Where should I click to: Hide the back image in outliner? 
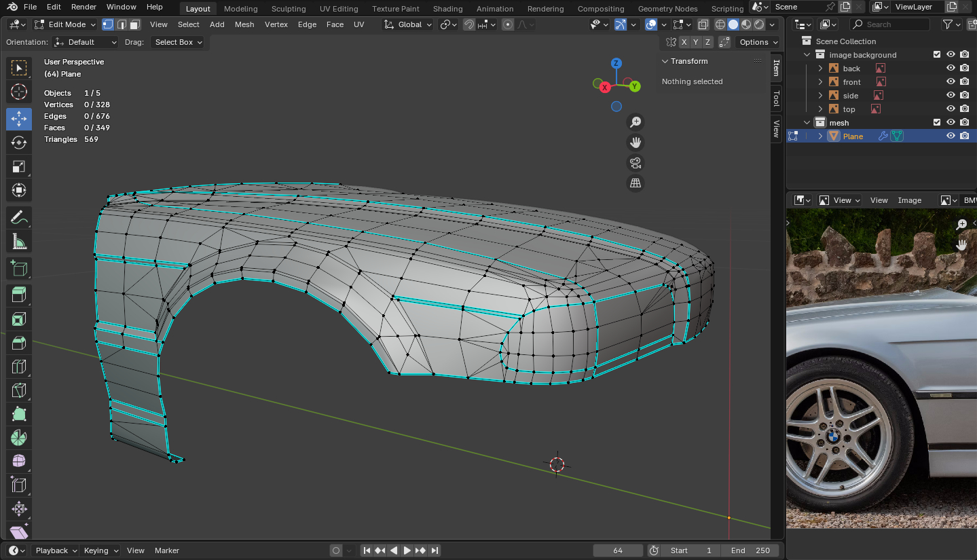pos(951,69)
